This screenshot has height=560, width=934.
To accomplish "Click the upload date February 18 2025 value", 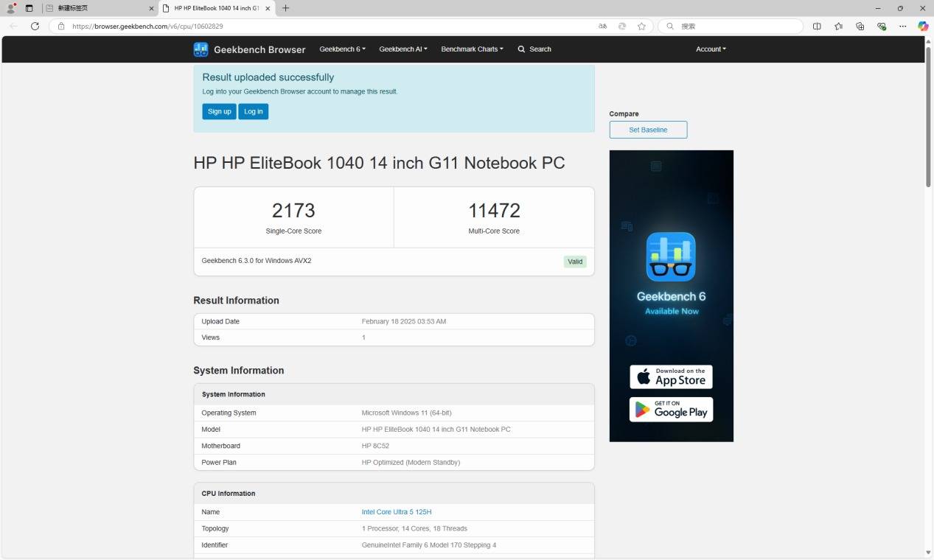I will [x=404, y=321].
